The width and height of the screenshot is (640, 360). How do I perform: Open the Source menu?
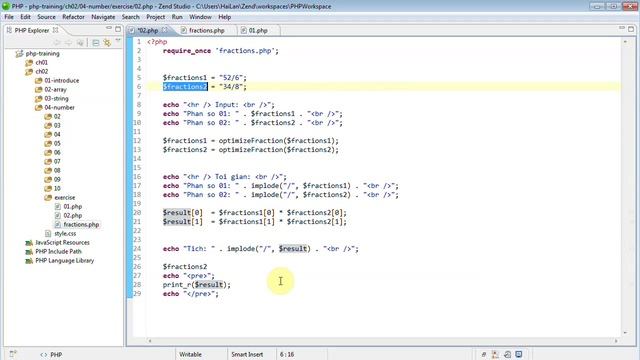(46, 17)
